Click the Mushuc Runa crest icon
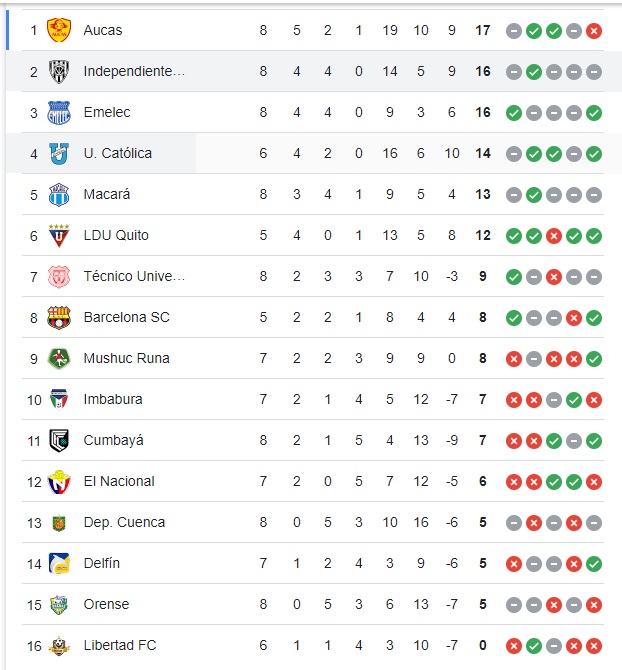Image resolution: width=622 pixels, height=670 pixels. tap(59, 358)
